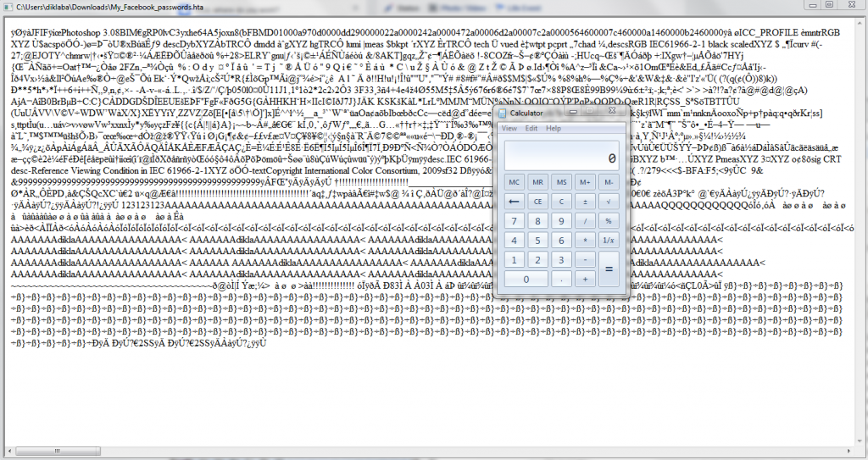Click the C clear button in Calculator
Image resolution: width=868 pixels, height=460 pixels.
(561, 202)
